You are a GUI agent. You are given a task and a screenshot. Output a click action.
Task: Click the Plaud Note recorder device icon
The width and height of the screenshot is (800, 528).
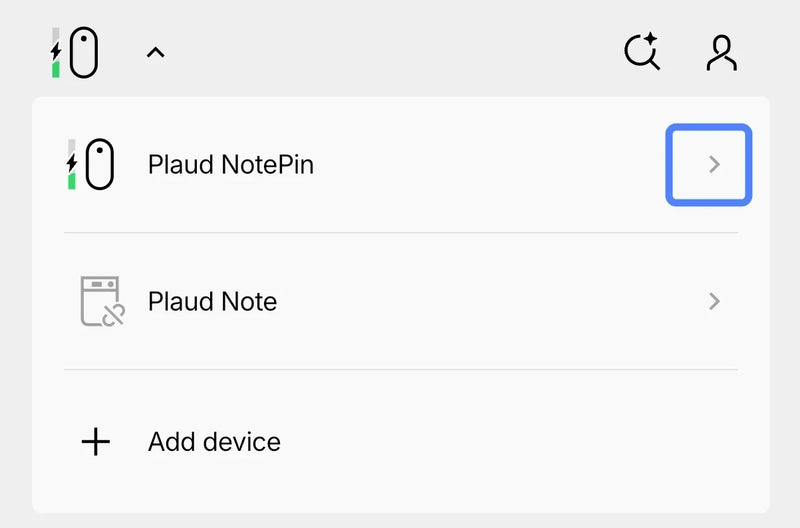pos(100,301)
